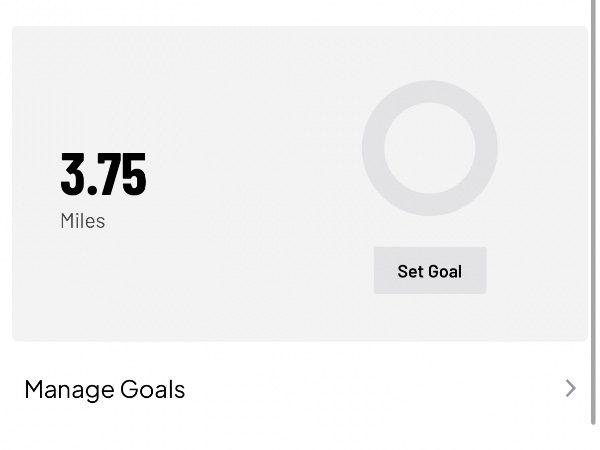Tap the bold 3.75 miles number
Viewport: 600px width, 450px height.
click(103, 174)
